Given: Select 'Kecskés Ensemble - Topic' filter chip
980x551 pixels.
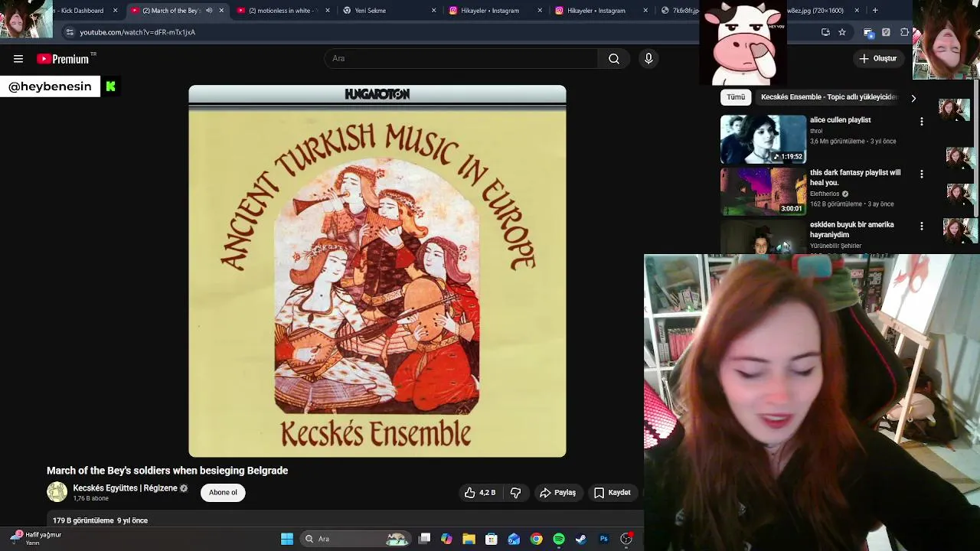Looking at the screenshot, I should tap(828, 97).
